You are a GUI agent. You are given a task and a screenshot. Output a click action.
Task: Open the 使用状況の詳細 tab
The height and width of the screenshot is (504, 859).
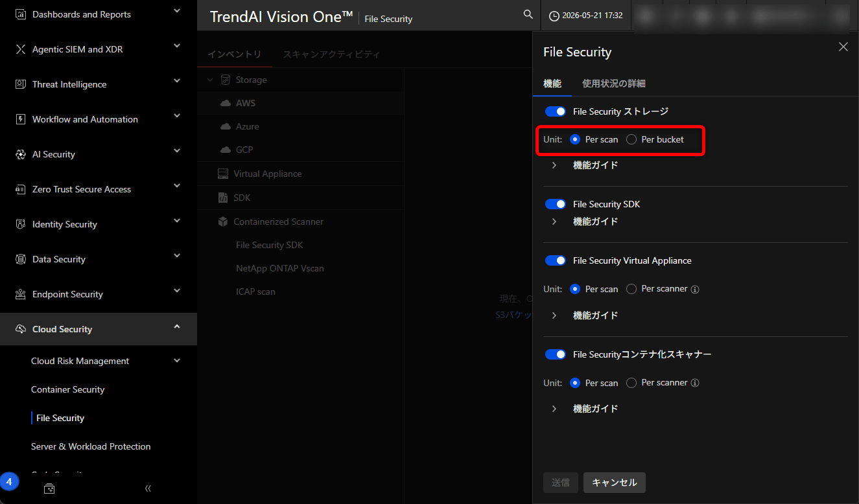[x=613, y=84]
